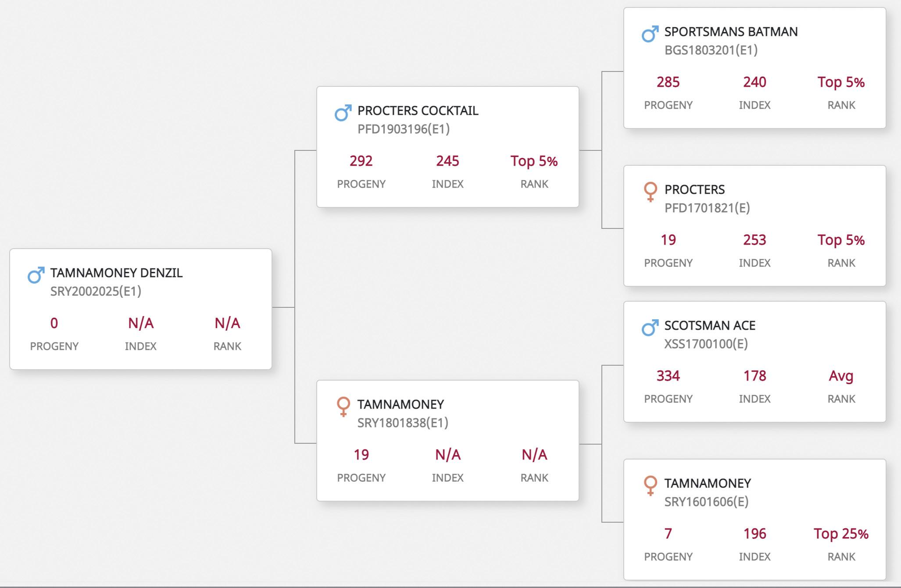Image resolution: width=901 pixels, height=588 pixels.
Task: Click the tag number PFD1903196(E1)
Action: point(404,129)
